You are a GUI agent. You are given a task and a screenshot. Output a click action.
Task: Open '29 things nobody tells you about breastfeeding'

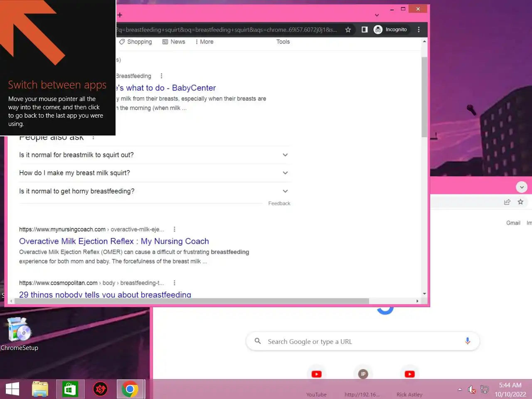(105, 294)
